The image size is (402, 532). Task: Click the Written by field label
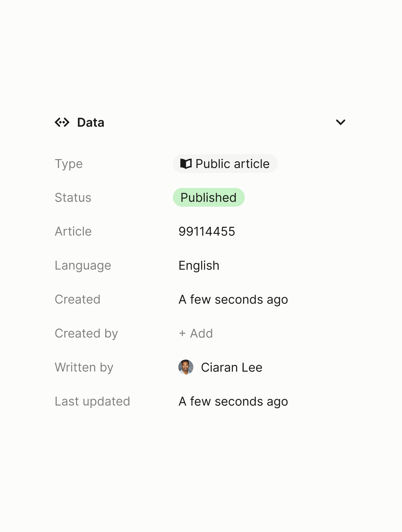click(x=84, y=368)
